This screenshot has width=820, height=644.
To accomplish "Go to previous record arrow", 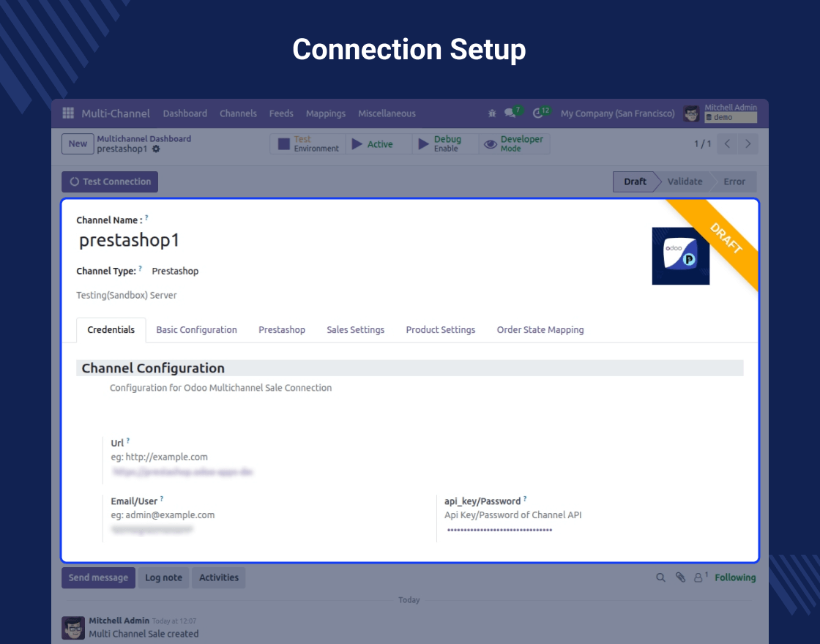I will (x=727, y=143).
